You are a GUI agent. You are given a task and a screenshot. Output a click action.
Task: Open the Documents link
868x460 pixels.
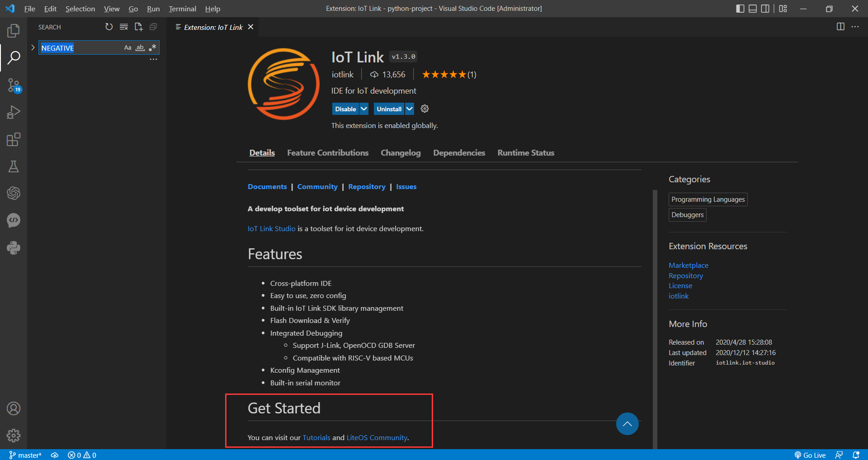click(267, 186)
